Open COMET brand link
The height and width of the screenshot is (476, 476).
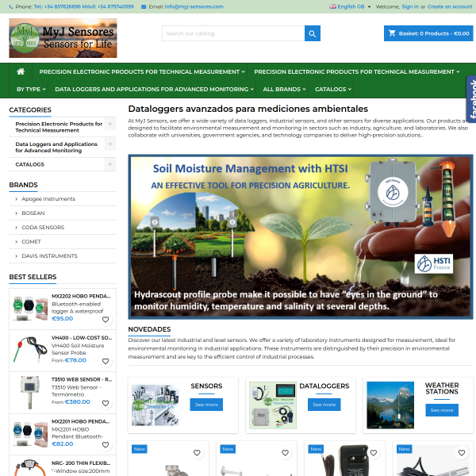[31, 242]
